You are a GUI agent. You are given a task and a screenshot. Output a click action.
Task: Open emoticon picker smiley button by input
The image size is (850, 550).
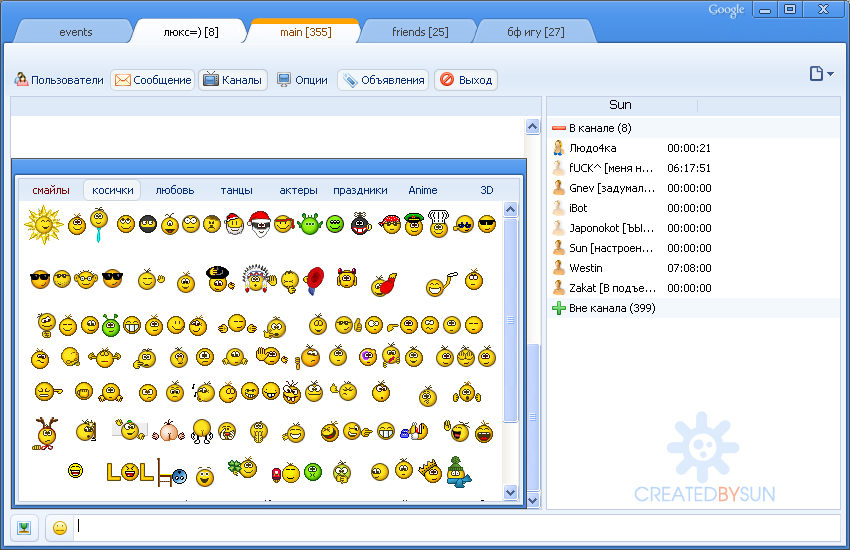[x=60, y=528]
